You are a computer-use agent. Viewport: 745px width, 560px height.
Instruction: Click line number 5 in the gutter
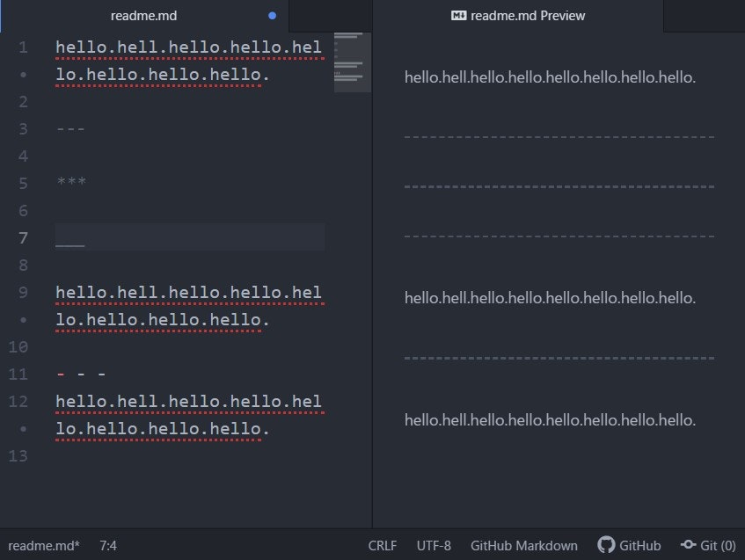23,184
